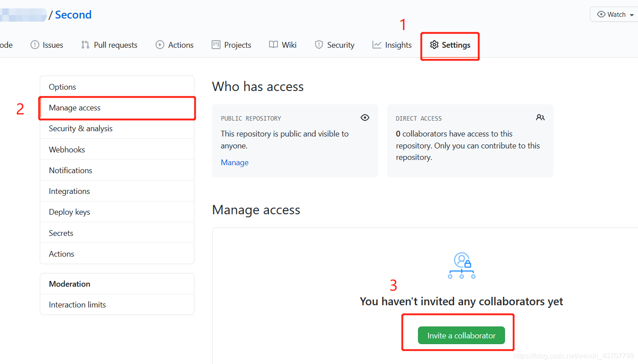Click the Manage link under Public repository
The width and height of the screenshot is (638, 364).
(x=235, y=163)
